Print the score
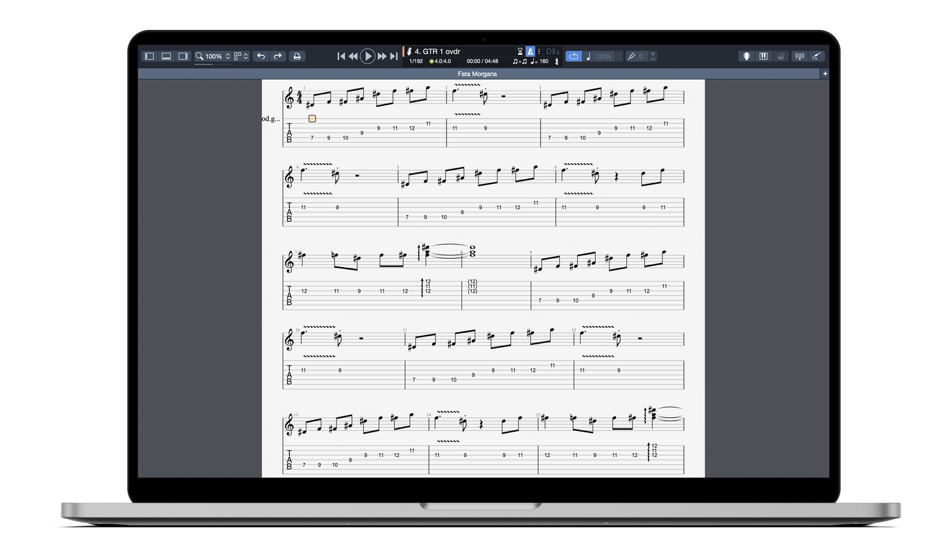 (297, 57)
